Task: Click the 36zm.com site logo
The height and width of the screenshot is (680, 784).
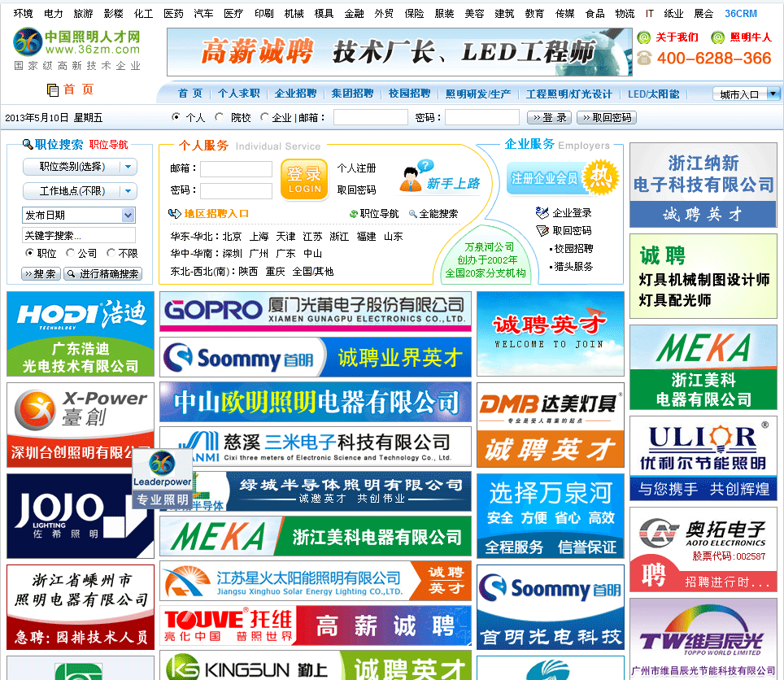Action: click(77, 49)
